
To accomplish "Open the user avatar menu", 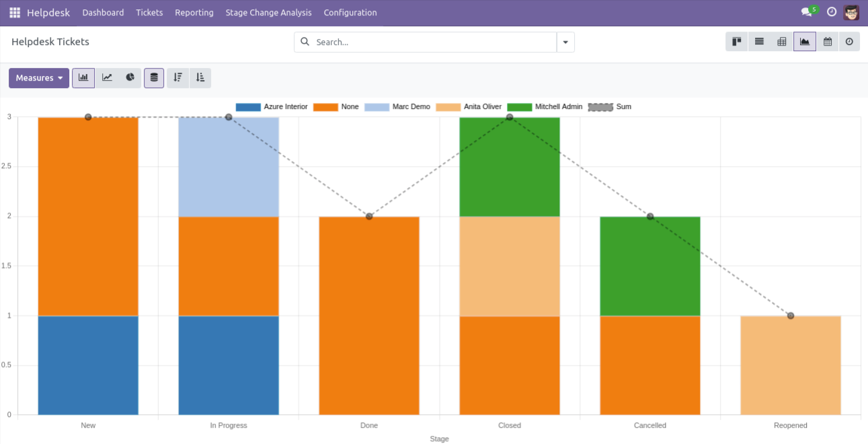I will tap(852, 13).
